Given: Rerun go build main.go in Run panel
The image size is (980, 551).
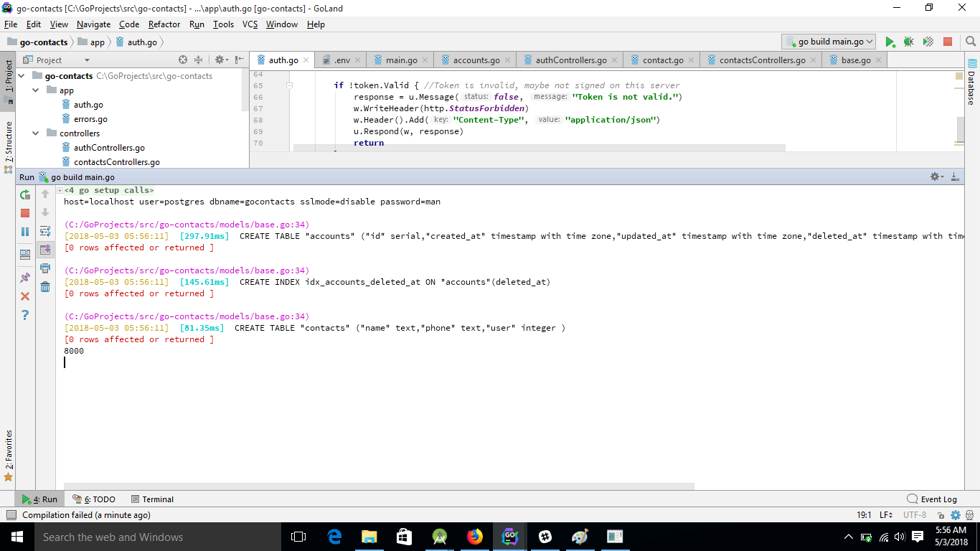Looking at the screenshot, I should pyautogui.click(x=25, y=194).
